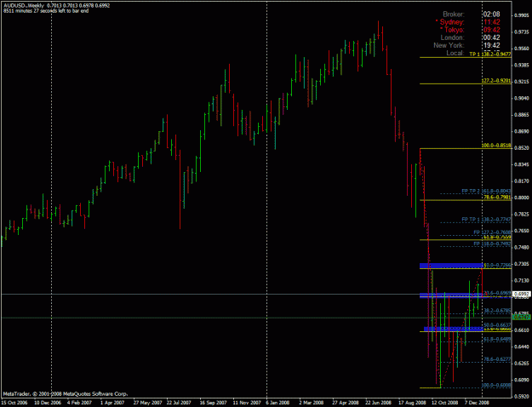Image resolution: width=532 pixels, height=407 pixels.
Task: Click the AUDUSD Weekly chart title text
Action: 57,6
